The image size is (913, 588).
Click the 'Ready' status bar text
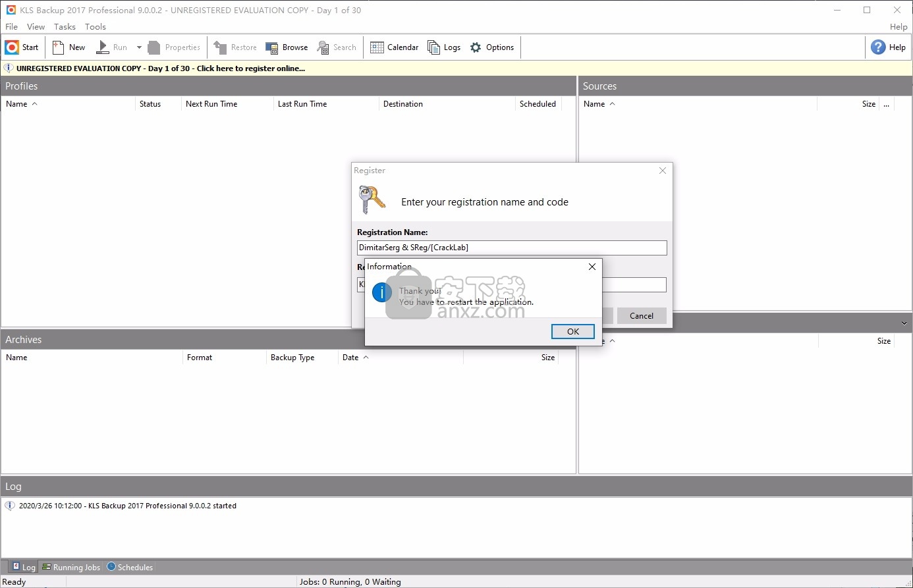click(14, 582)
